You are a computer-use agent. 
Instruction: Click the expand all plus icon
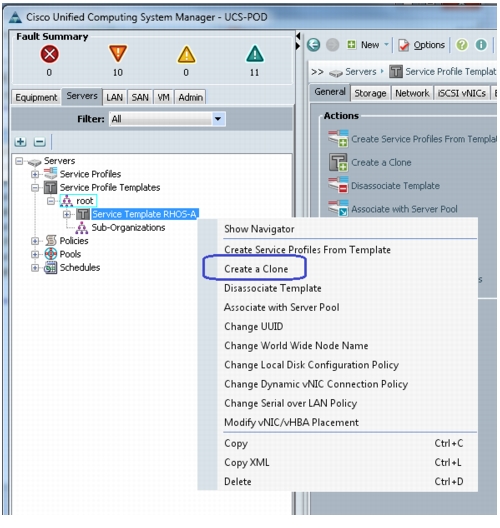pos(21,142)
